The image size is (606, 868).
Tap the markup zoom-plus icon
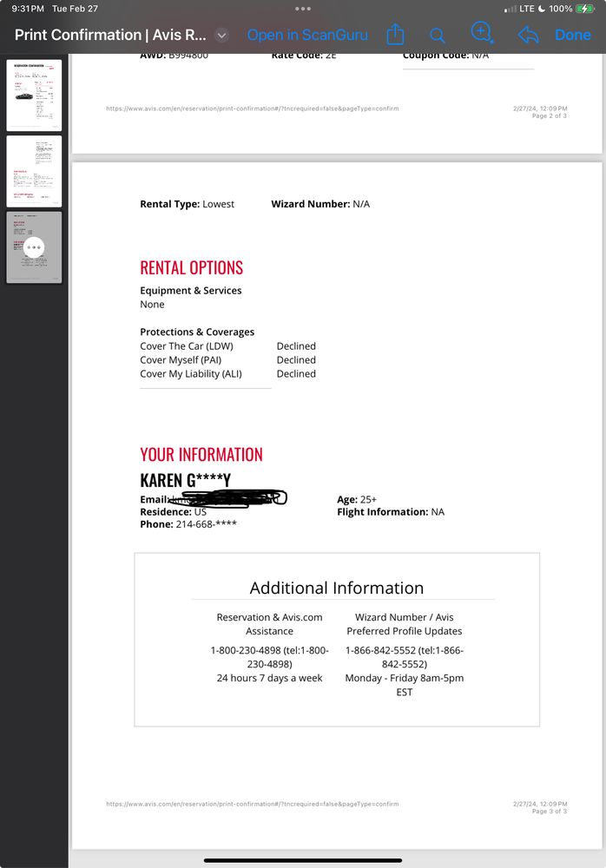click(x=481, y=33)
